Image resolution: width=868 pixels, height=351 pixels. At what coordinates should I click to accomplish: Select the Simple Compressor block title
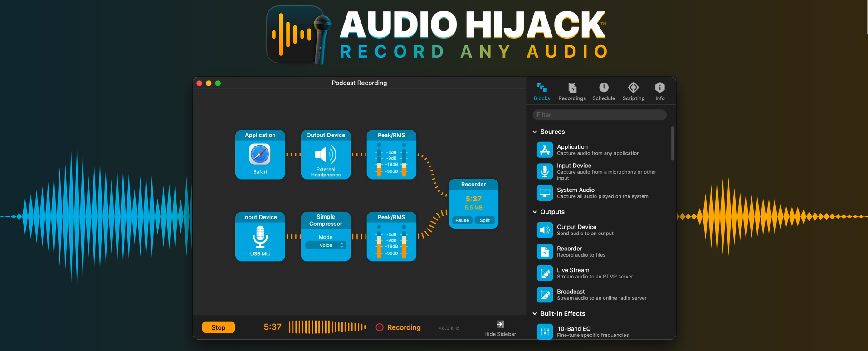pyautogui.click(x=326, y=220)
